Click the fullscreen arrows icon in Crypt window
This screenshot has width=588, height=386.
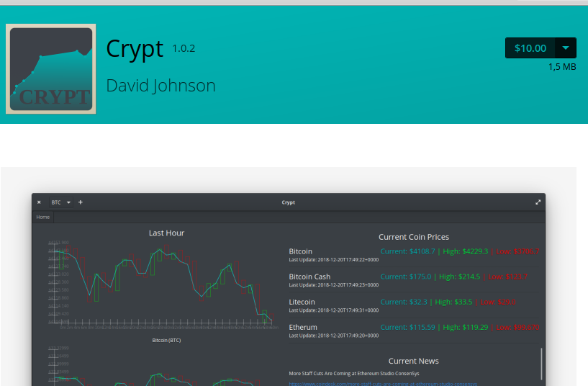pos(538,202)
